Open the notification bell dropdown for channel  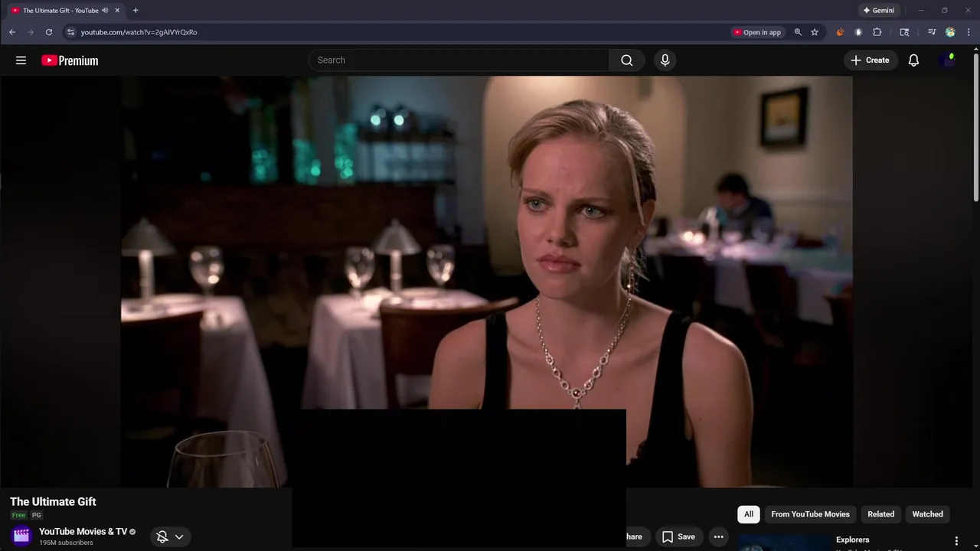pyautogui.click(x=170, y=536)
